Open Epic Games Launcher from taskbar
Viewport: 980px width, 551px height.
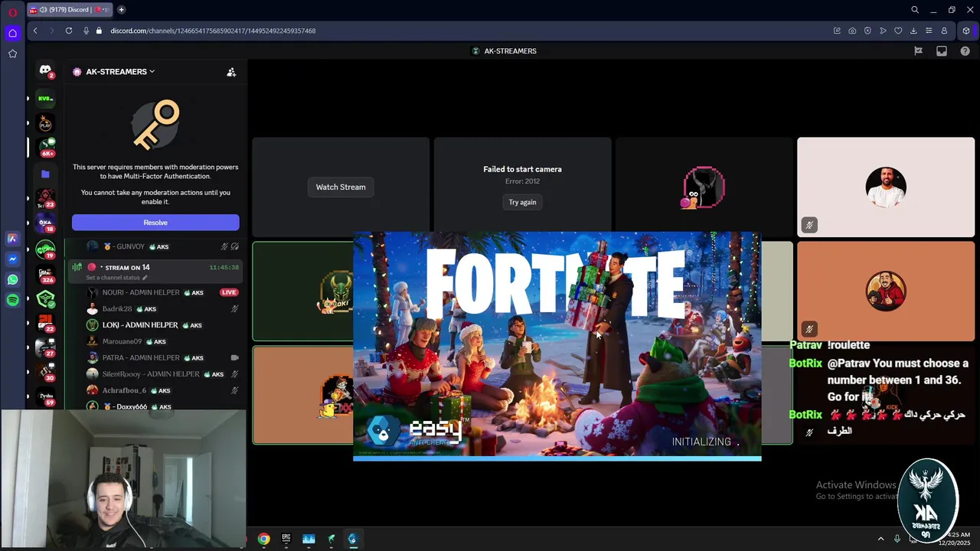[286, 539]
